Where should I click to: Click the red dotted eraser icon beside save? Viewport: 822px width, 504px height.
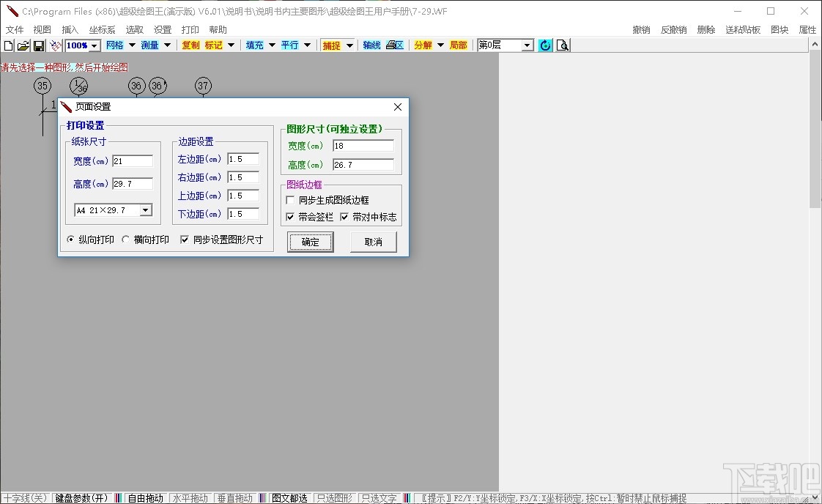pos(55,45)
